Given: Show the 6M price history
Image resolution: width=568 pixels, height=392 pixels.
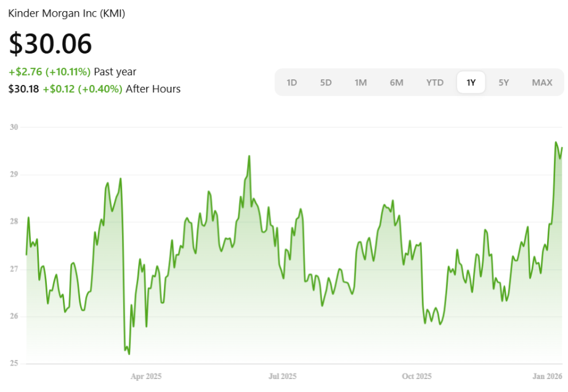Looking at the screenshot, I should pos(396,82).
